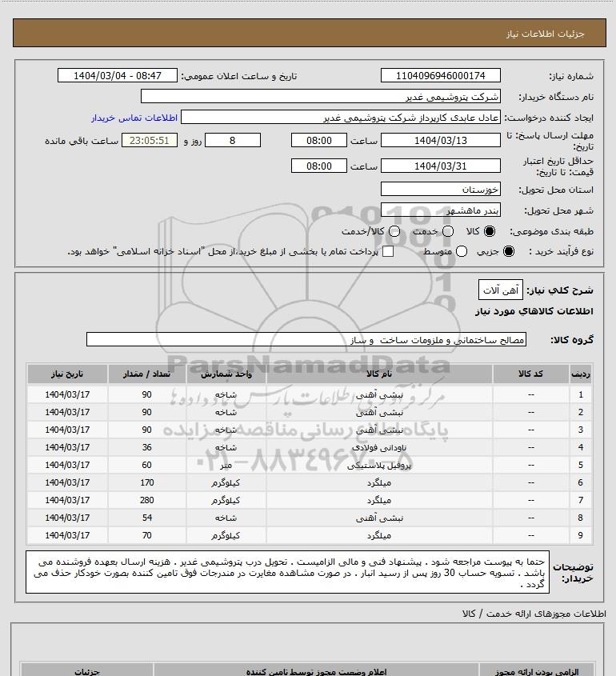The height and width of the screenshot is (676, 616).
Task: Click the شماره نیاز field 1104096946000174
Action: (x=441, y=75)
